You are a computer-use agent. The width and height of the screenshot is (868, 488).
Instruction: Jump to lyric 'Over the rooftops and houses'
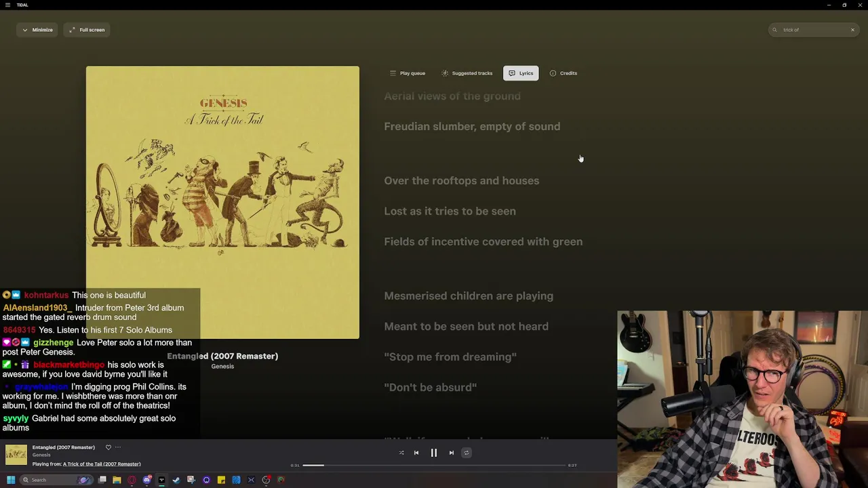click(462, 181)
